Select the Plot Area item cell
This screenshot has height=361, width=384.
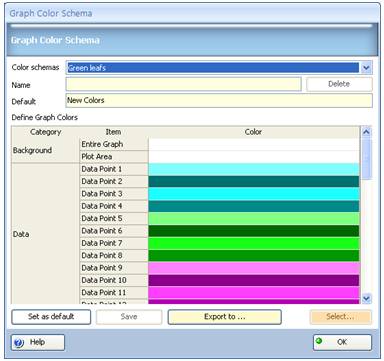point(114,157)
